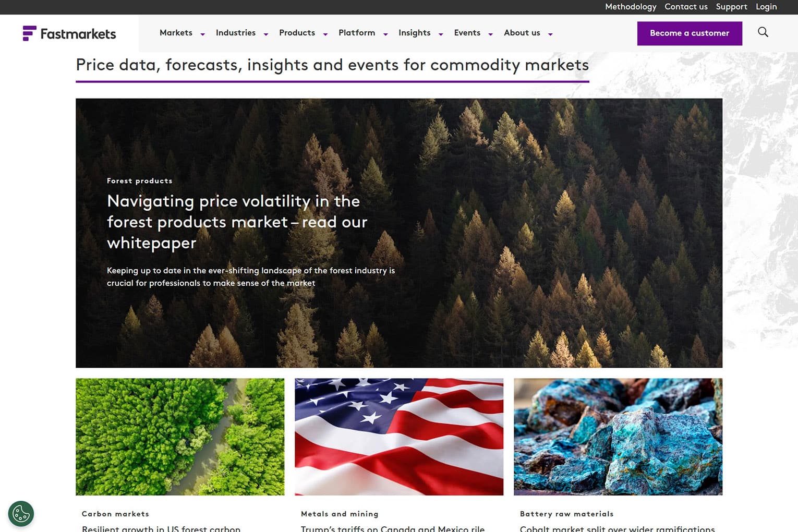Click the Fastmarkets logo
798x532 pixels.
tap(69, 33)
